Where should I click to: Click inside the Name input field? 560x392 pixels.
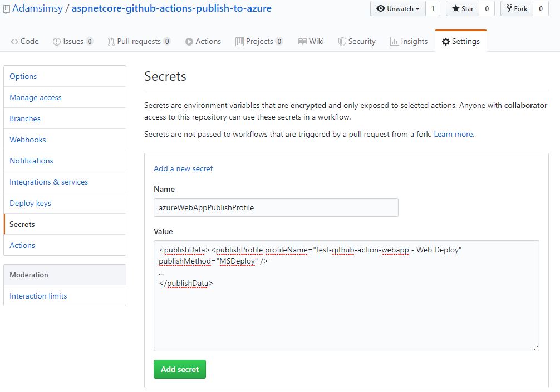276,207
